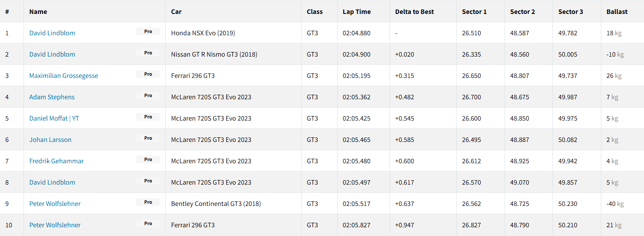Click the Car column header
The height and width of the screenshot is (236, 644).
click(x=176, y=12)
